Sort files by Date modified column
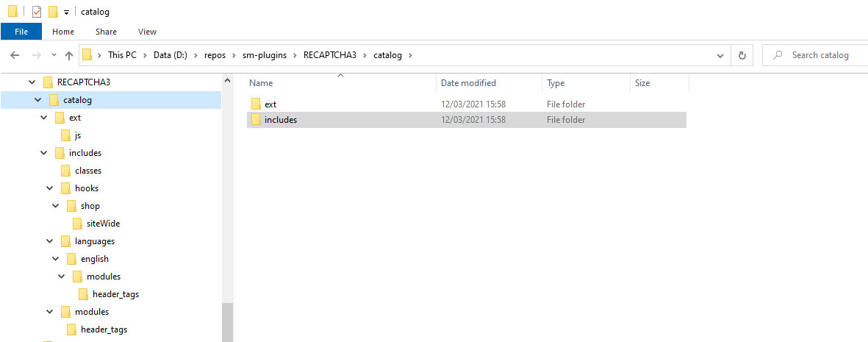Viewport: 868px width, 342px height. coord(468,83)
